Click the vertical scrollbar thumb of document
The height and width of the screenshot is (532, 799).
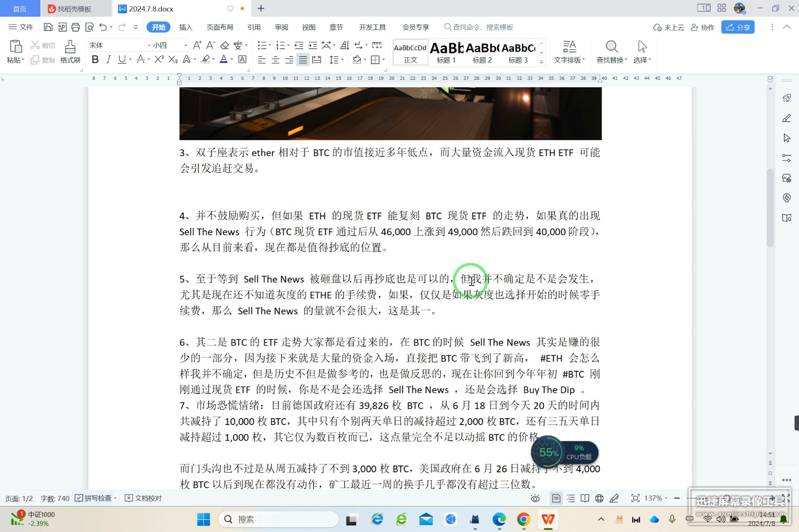(770, 208)
